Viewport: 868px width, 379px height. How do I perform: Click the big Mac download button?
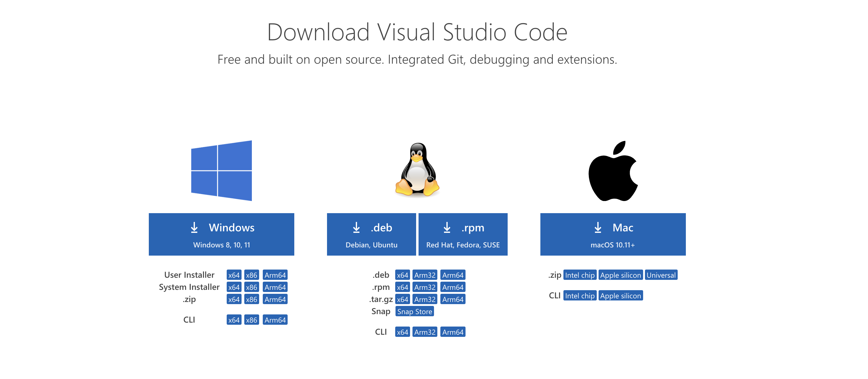pyautogui.click(x=613, y=234)
